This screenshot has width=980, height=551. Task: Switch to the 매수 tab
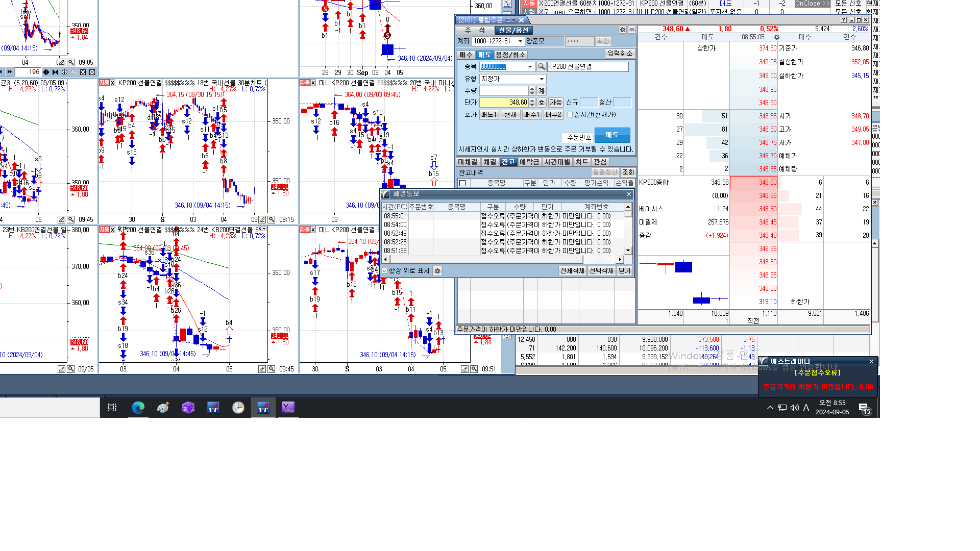466,55
